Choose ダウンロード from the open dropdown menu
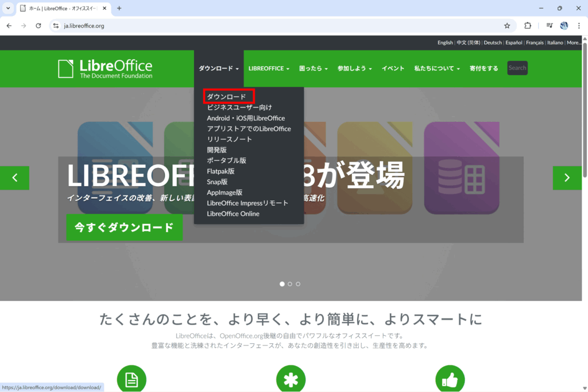This screenshot has width=588, height=392. click(226, 97)
